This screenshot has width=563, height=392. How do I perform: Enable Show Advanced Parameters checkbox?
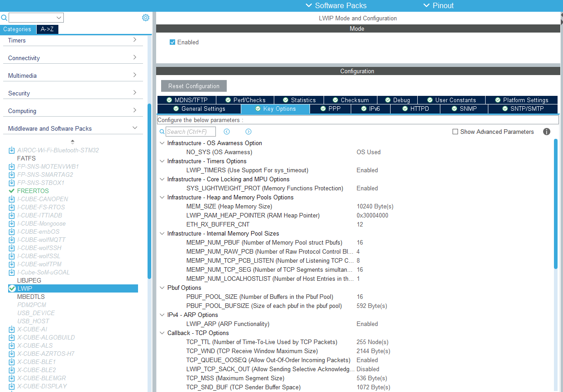(455, 132)
